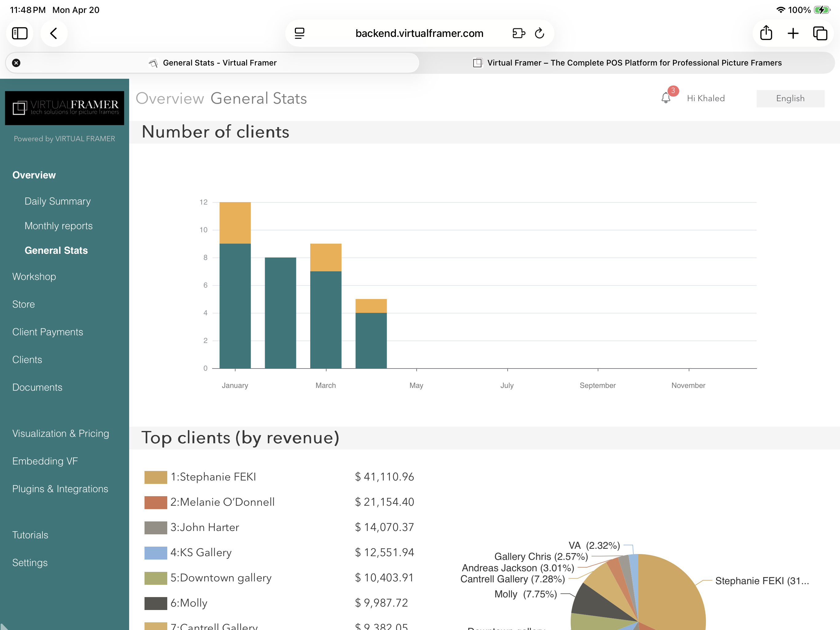This screenshot has width=840, height=630.
Task: Open the extensions icon in address bar
Action: coord(518,34)
